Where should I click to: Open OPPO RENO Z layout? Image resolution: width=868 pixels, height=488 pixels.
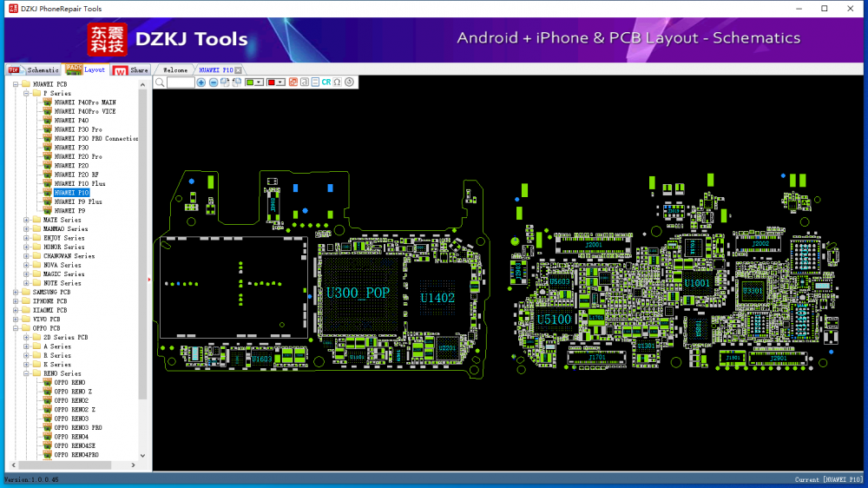tap(73, 392)
